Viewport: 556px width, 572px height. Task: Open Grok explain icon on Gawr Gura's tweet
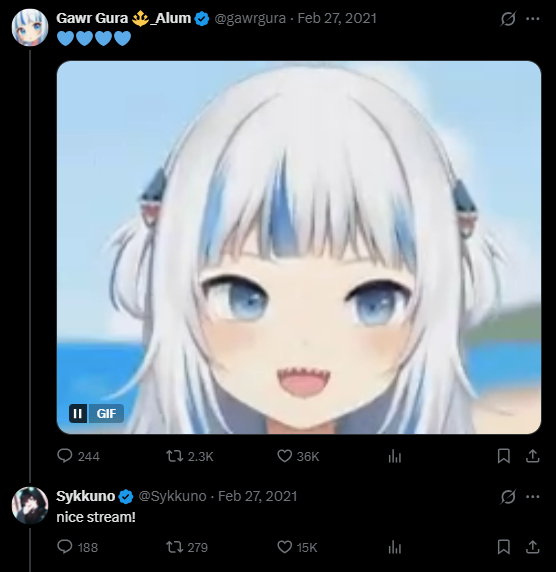coord(508,18)
